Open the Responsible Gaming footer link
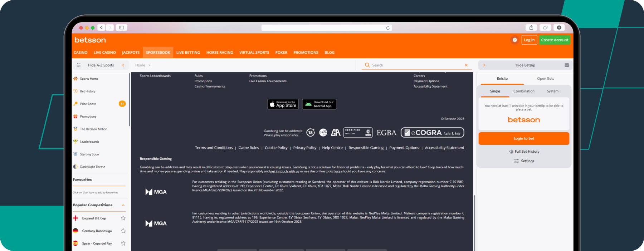 click(366, 148)
